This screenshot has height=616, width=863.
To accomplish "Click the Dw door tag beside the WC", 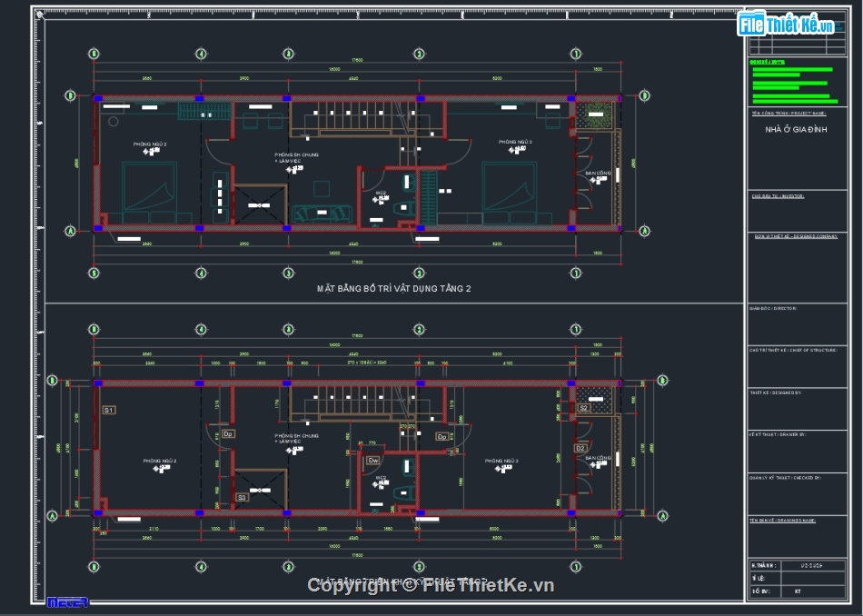I will (372, 461).
